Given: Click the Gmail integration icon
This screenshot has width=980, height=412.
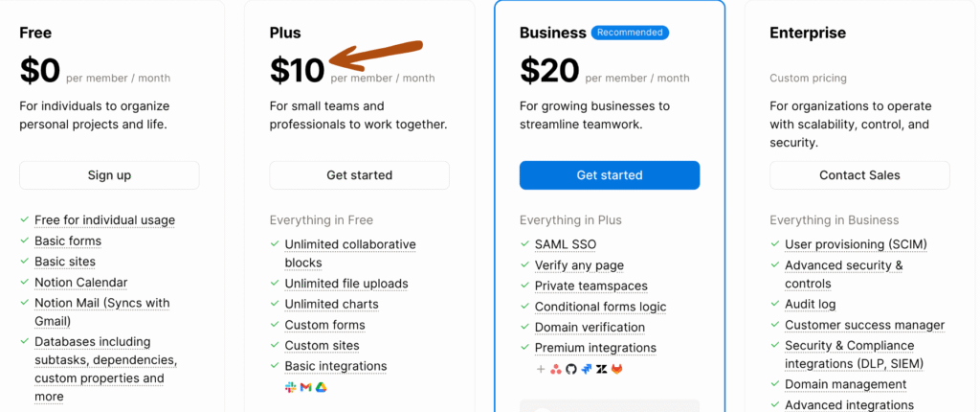Looking at the screenshot, I should pyautogui.click(x=306, y=386).
